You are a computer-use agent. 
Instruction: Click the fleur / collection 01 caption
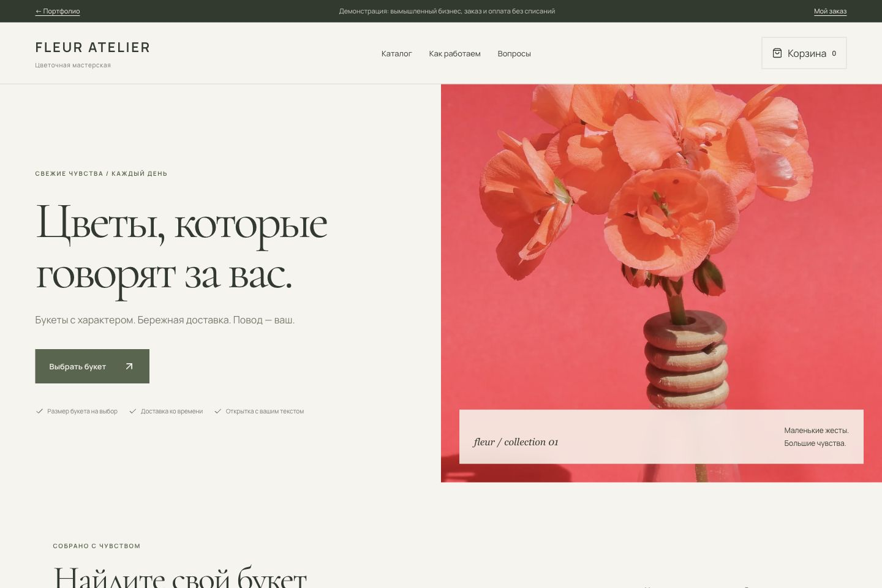click(x=516, y=442)
